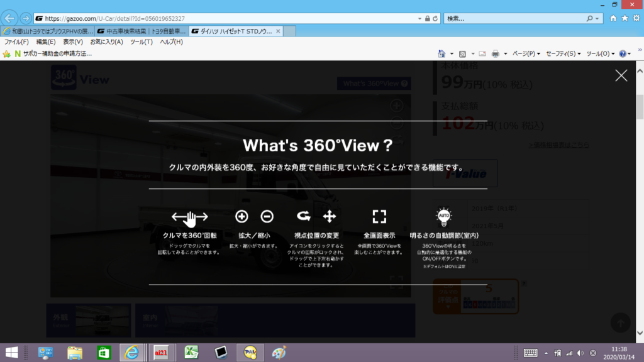Screen dimensions: 644x362
Task: Add the page to the favorites bar
Action: click(x=6, y=54)
